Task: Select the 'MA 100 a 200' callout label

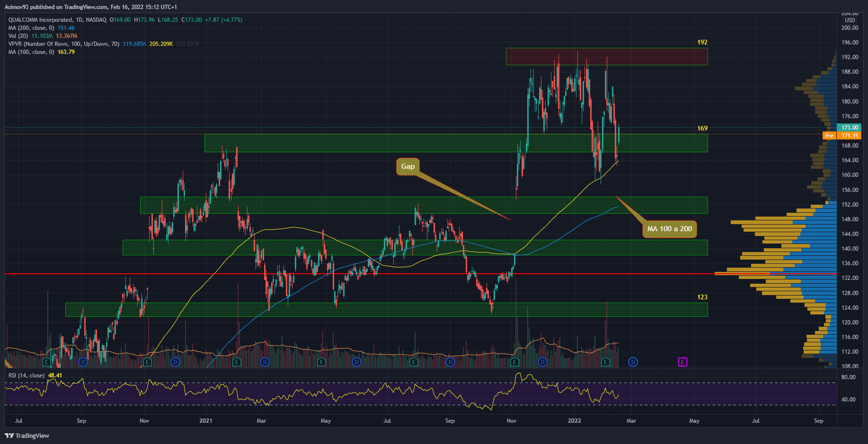Action: coord(669,229)
